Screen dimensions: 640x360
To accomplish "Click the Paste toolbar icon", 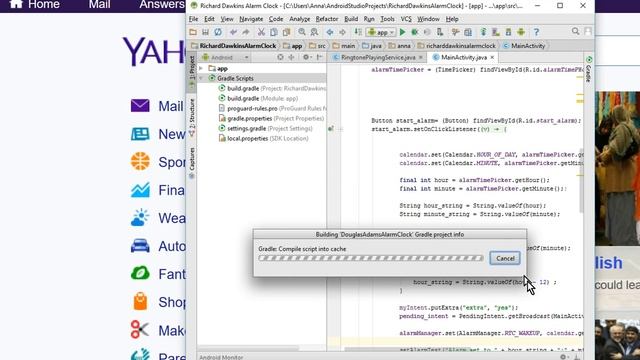I will pyautogui.click(x=286, y=32).
